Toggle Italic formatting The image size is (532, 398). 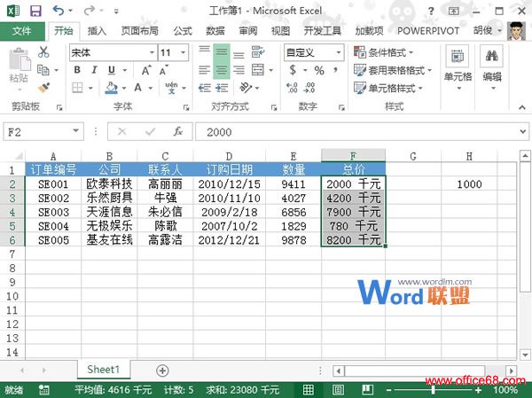pyautogui.click(x=94, y=70)
